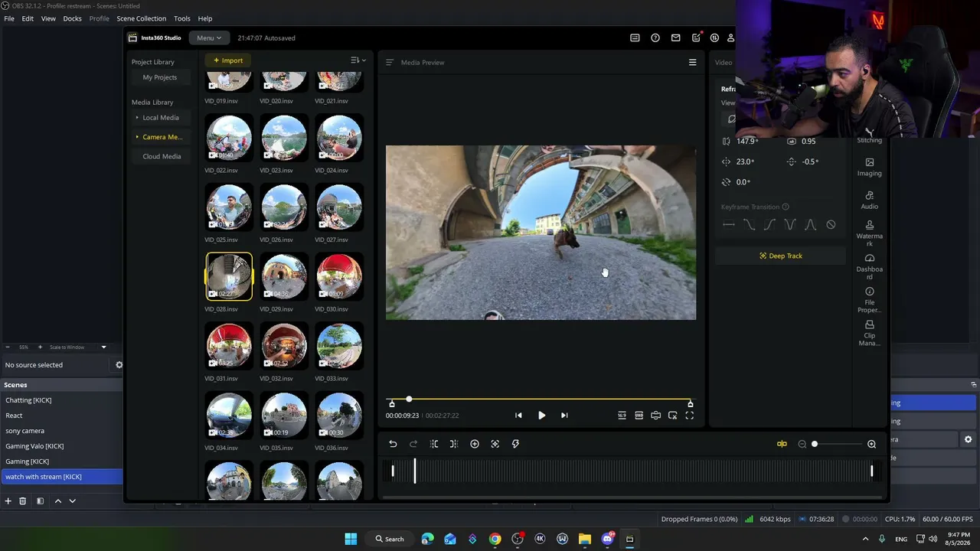Edit the 0.0° roll angle value
Image resolution: width=980 pixels, height=551 pixels.
pos(743,182)
